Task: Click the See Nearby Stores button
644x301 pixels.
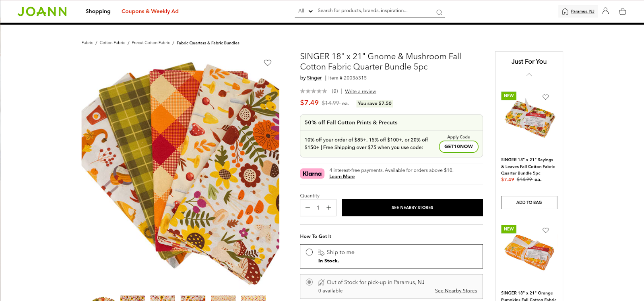Action: pos(412,208)
